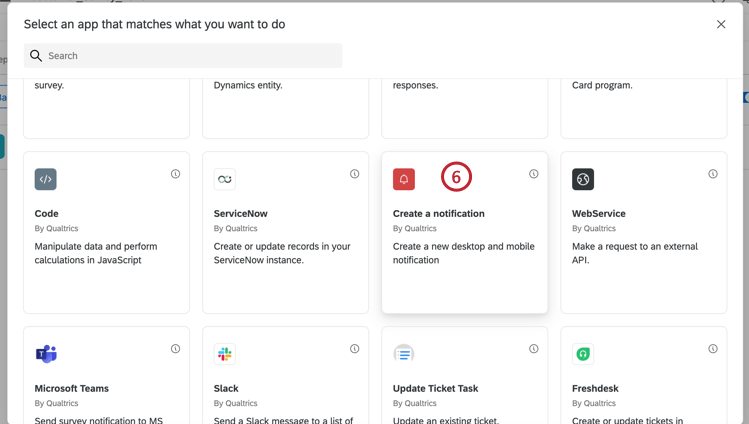Close the app selection dialog
Screen dimensions: 749x424
pyautogui.click(x=721, y=24)
